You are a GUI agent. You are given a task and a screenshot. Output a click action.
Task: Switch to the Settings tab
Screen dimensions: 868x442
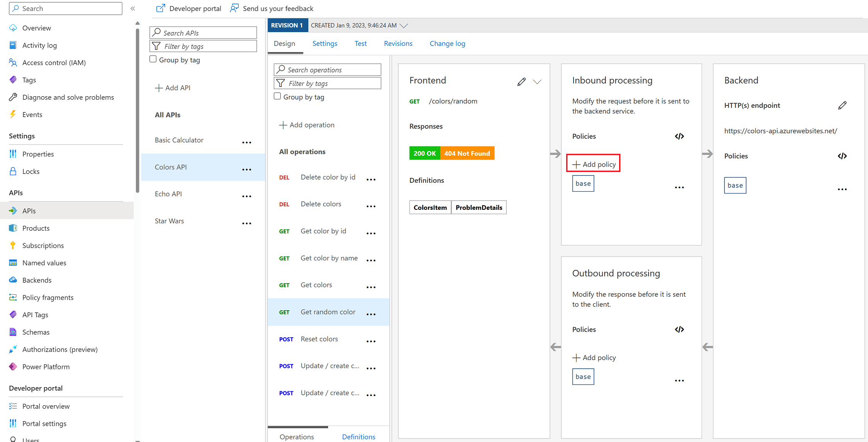tap(325, 44)
